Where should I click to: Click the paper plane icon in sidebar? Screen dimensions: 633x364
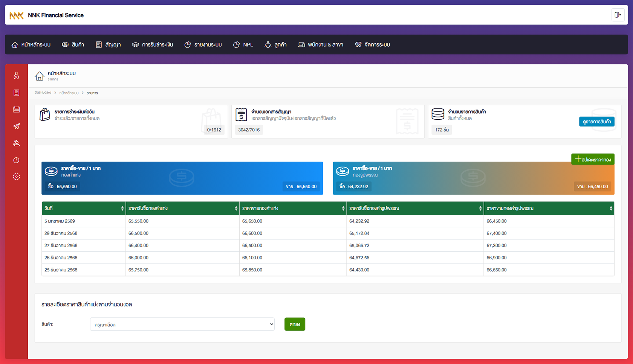tap(16, 126)
